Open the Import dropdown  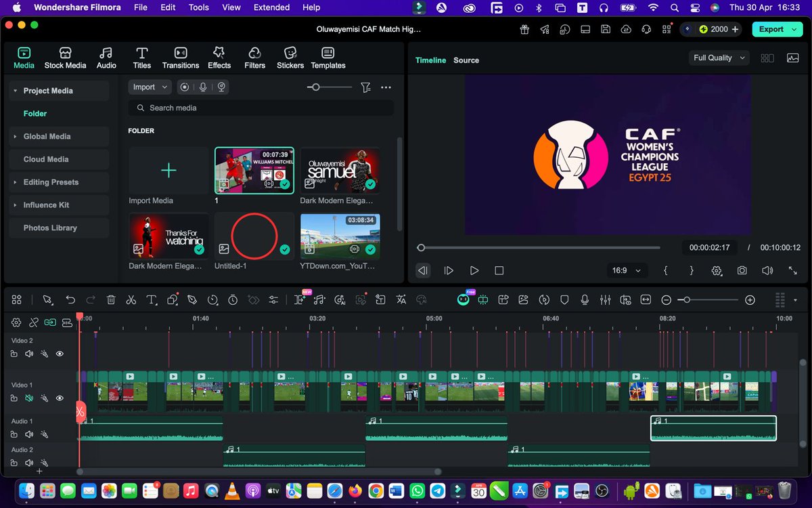[150, 87]
